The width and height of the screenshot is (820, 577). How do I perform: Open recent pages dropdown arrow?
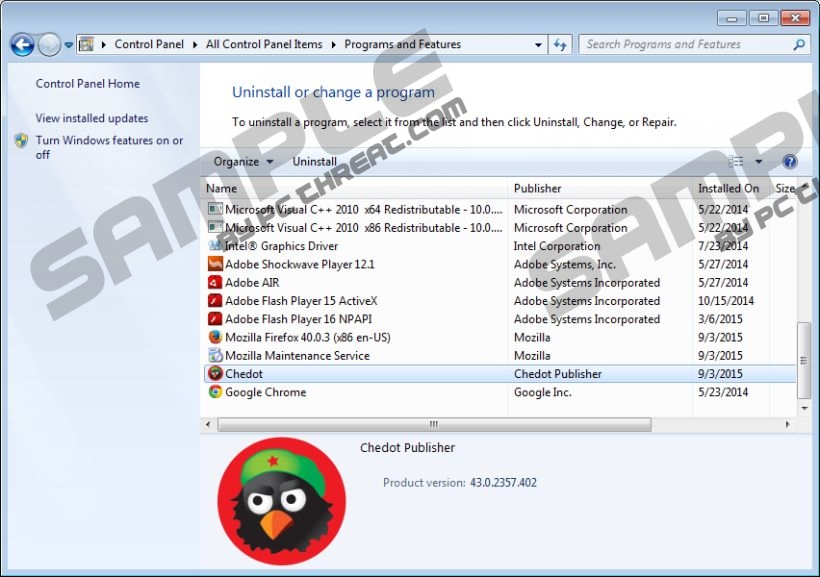pos(69,45)
